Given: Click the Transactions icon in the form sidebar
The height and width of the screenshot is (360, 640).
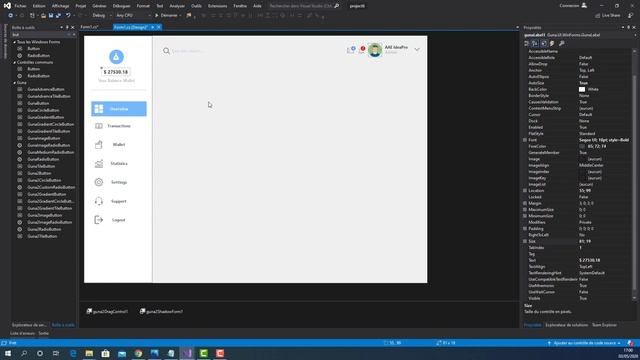Looking at the screenshot, I should pyautogui.click(x=99, y=126).
